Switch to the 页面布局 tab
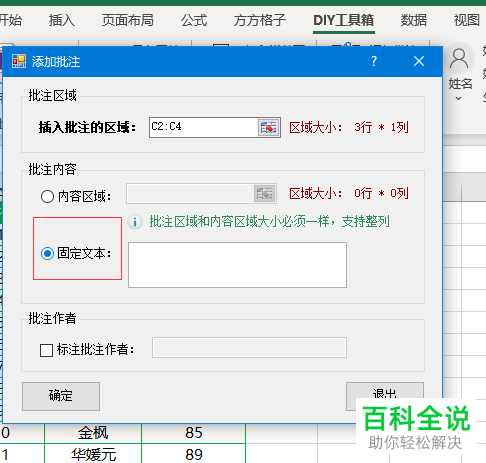This screenshot has width=486, height=463. point(128,20)
